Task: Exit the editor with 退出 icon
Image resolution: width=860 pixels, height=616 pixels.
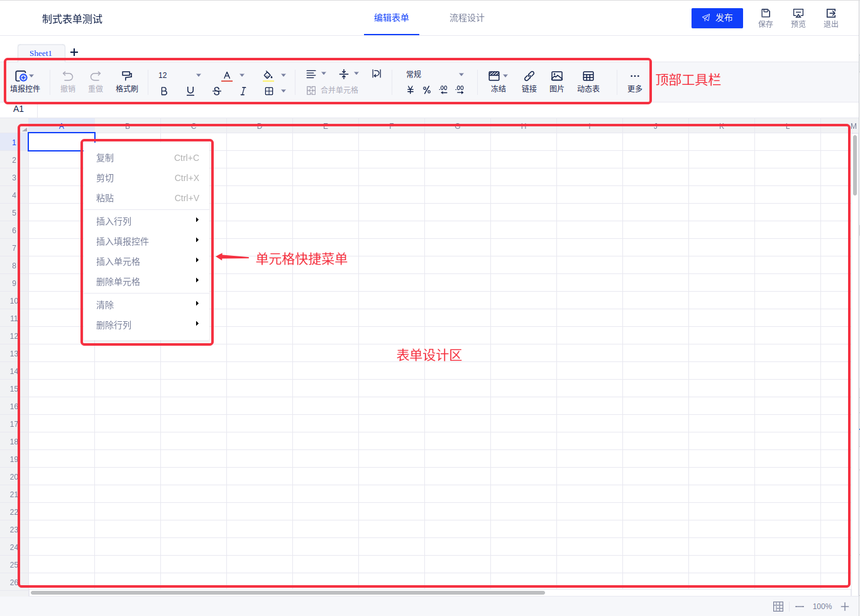Action: [x=830, y=18]
